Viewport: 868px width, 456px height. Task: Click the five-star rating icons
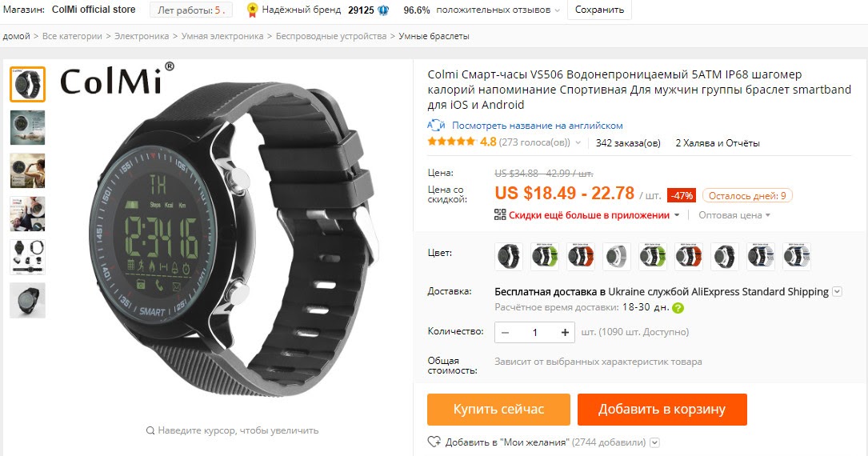coord(451,142)
